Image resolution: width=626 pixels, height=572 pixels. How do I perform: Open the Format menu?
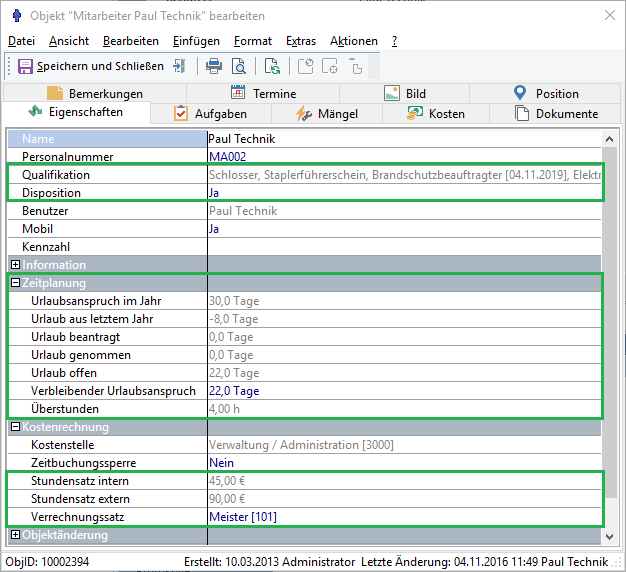tap(253, 41)
